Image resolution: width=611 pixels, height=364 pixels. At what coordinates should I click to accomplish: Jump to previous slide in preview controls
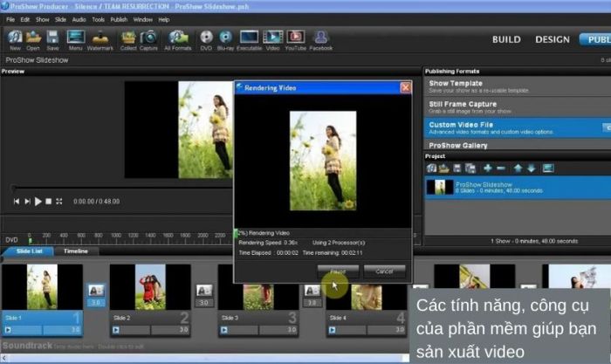point(17,202)
